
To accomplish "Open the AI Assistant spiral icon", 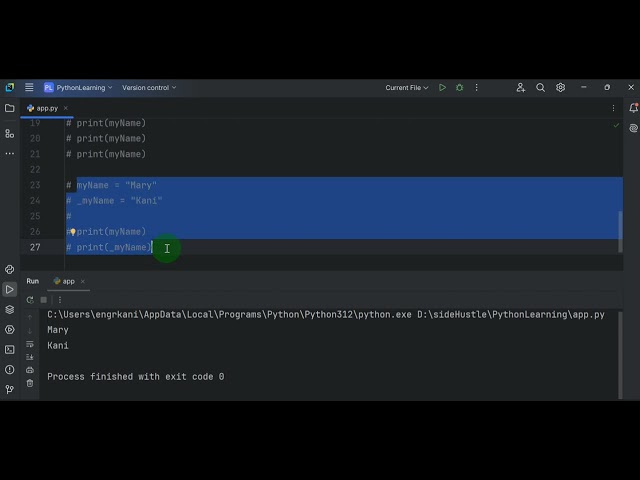I will pos(633,128).
